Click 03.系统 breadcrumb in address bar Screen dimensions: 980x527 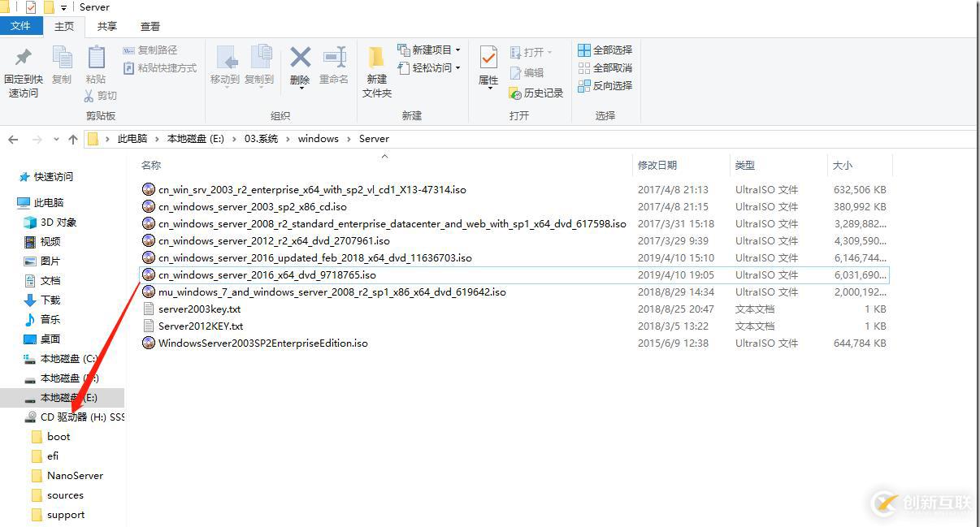[261, 139]
